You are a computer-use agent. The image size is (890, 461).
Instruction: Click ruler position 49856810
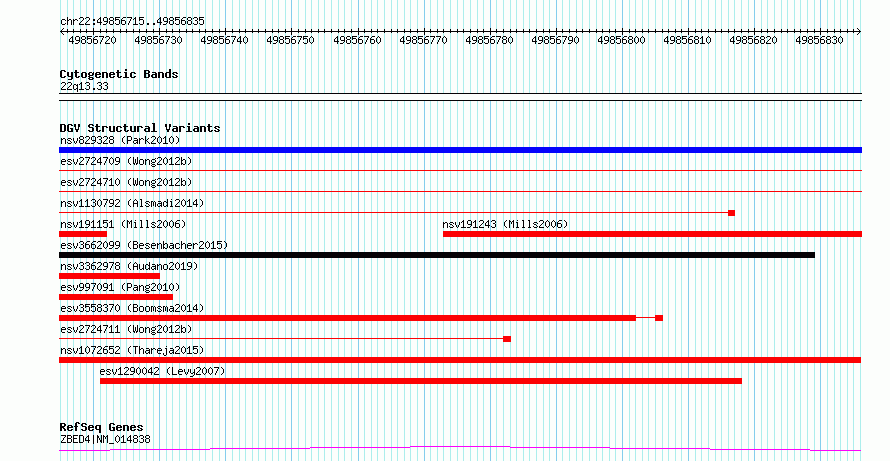687,40
